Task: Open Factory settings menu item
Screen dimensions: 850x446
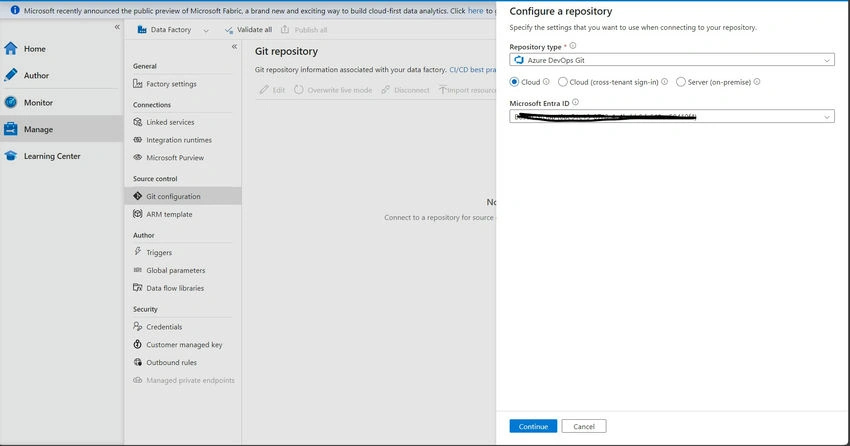Action: pyautogui.click(x=183, y=83)
